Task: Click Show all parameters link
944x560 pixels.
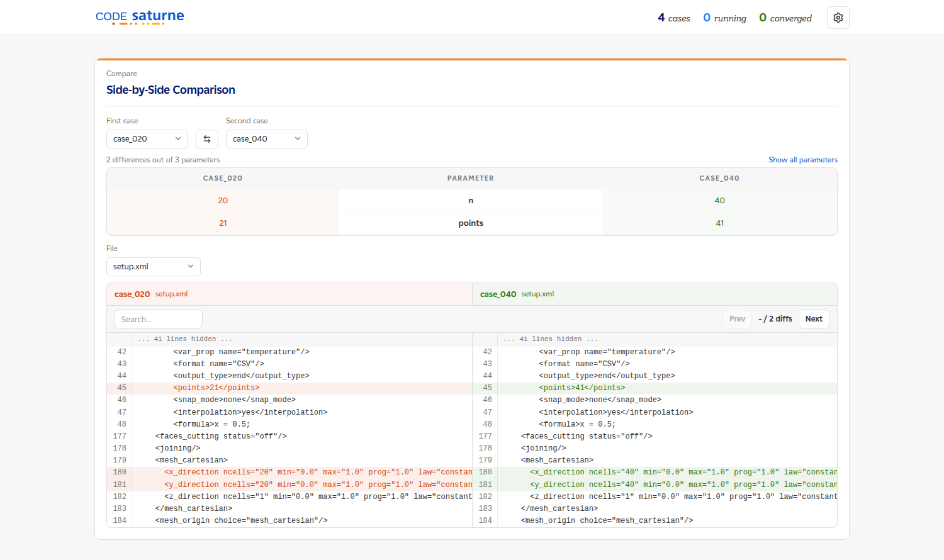Action: [x=803, y=160]
